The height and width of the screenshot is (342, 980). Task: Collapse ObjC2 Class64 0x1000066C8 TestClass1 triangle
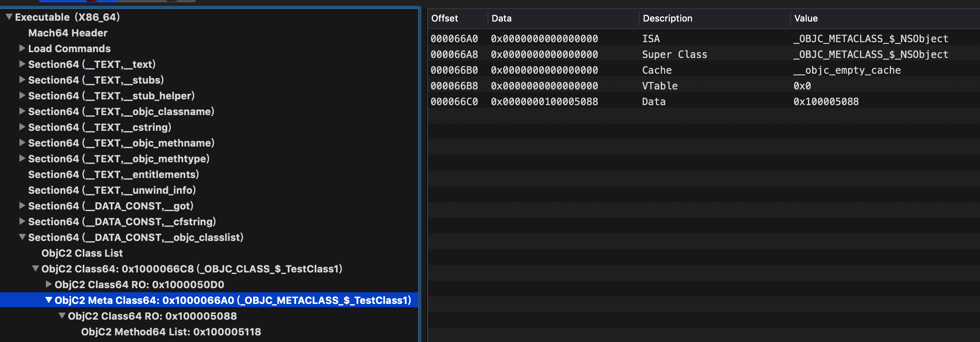[x=36, y=269]
